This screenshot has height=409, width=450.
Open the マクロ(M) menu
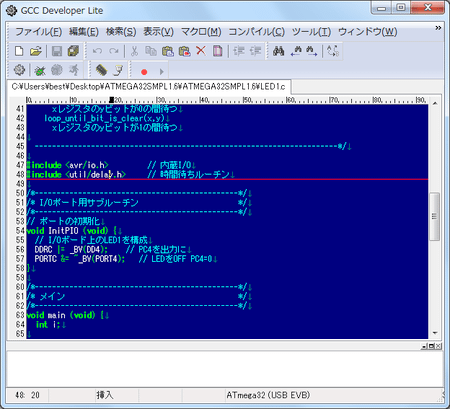pyautogui.click(x=201, y=32)
